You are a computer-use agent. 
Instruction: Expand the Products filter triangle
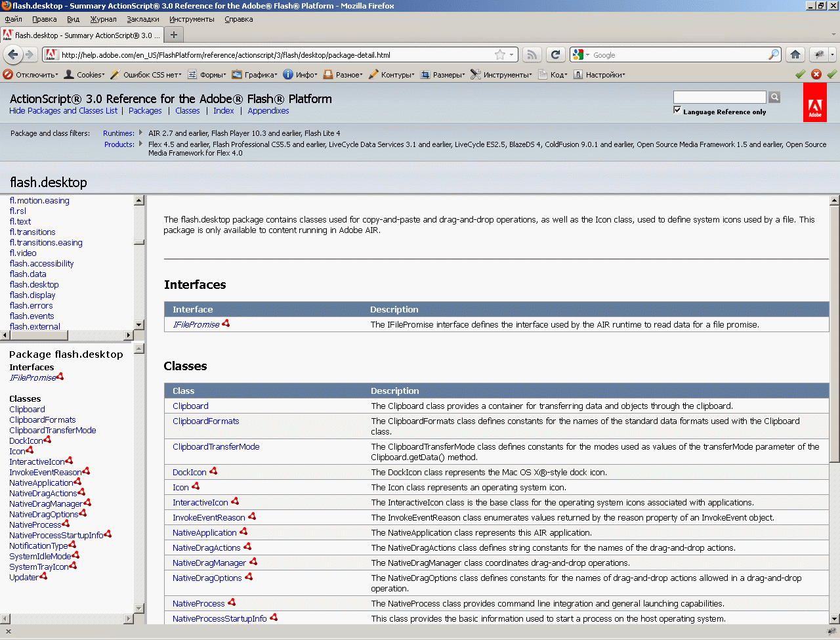click(140, 144)
